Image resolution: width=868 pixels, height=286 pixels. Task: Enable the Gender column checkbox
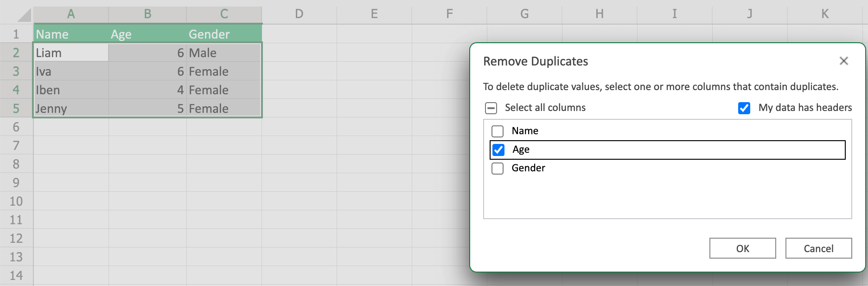click(498, 169)
